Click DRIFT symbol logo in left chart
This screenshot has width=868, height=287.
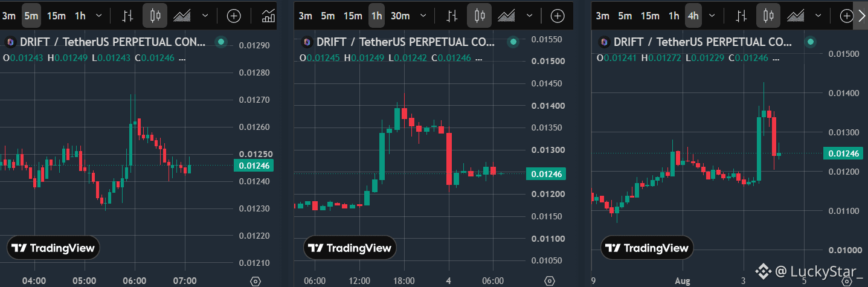[10, 42]
